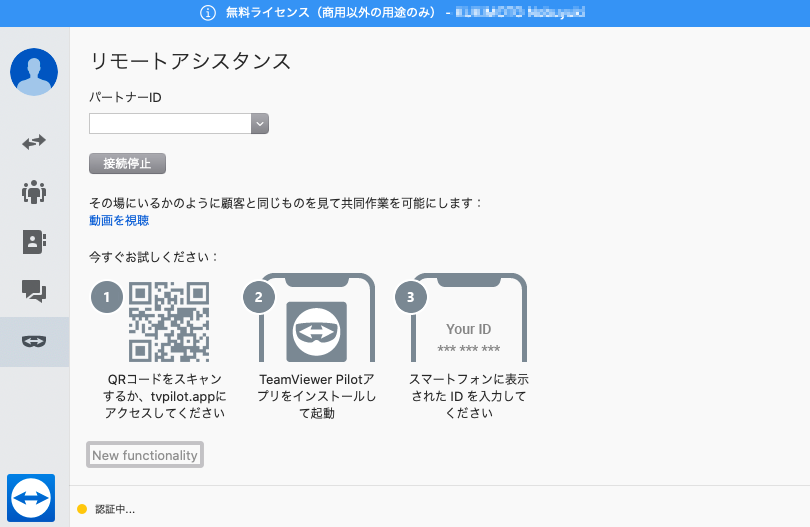Open the 動画を視聴 link

(x=119, y=221)
